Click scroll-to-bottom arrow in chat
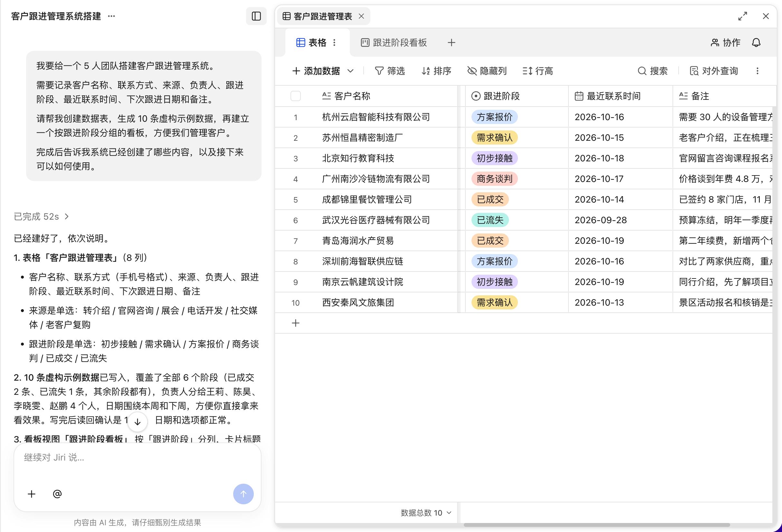The image size is (782, 532). pos(137,422)
